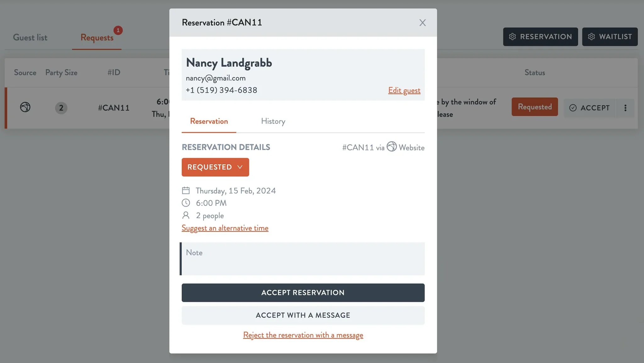644x363 pixels.
Task: Click Suggest an alternative time link
Action: click(x=225, y=228)
